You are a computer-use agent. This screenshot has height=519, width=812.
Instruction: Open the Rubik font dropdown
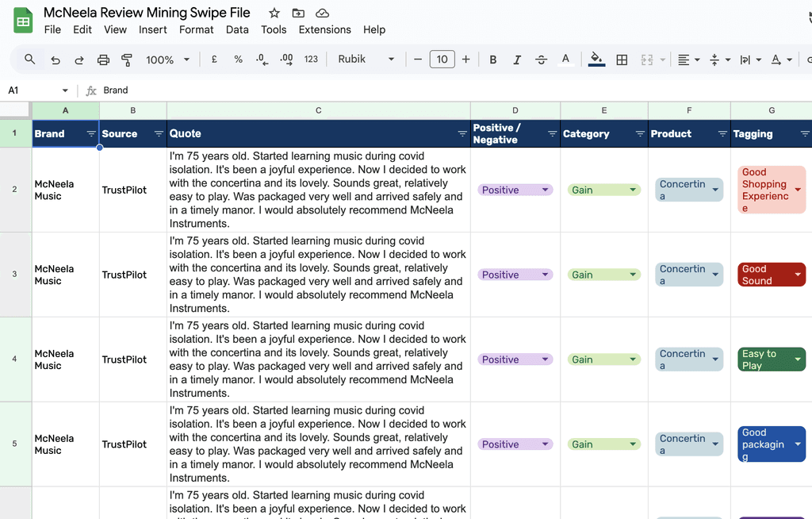point(366,59)
